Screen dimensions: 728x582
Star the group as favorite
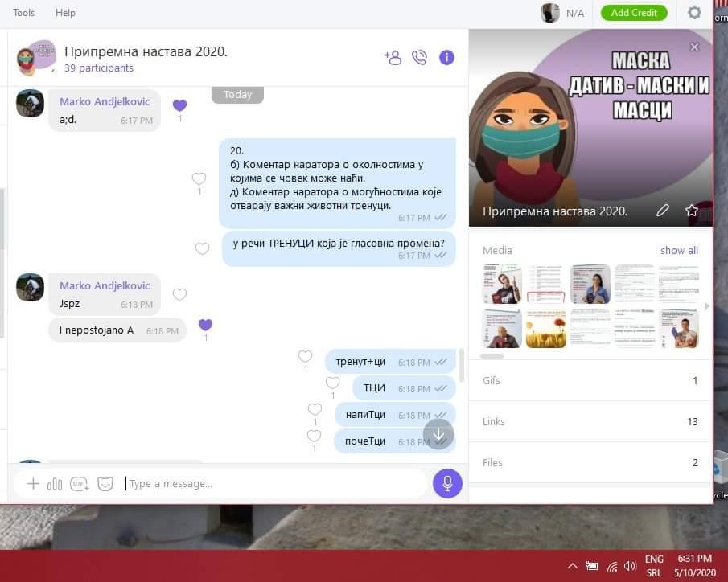tap(691, 211)
